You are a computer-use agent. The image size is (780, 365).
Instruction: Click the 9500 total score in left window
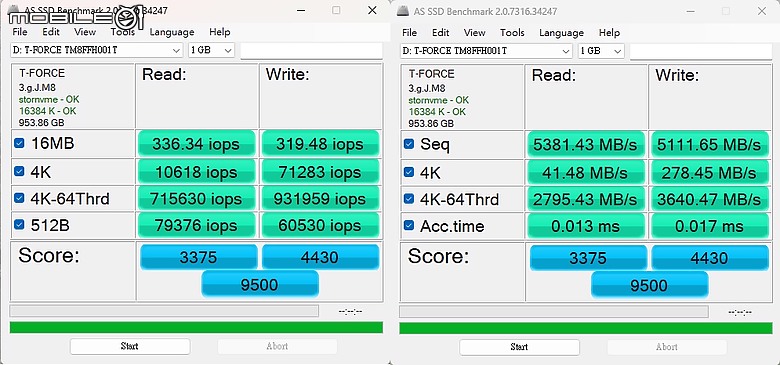tap(260, 284)
